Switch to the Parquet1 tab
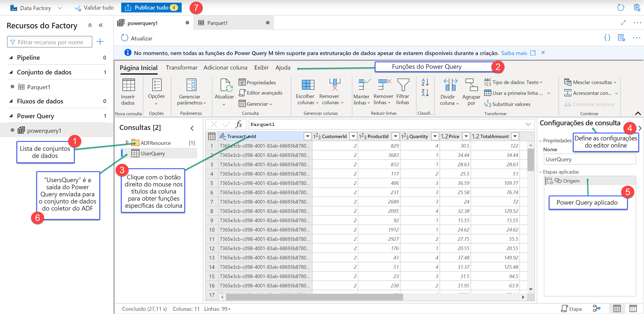The image size is (644, 314). point(217,23)
